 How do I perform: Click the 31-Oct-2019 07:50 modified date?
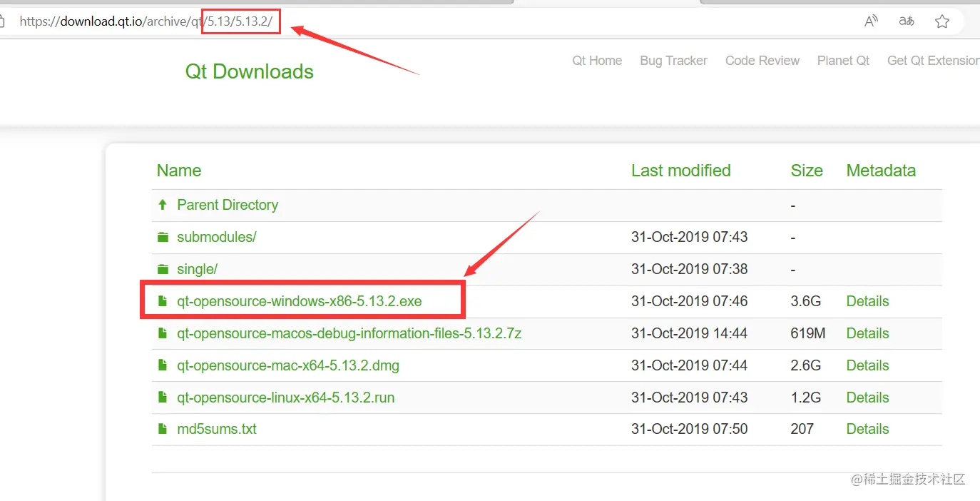[690, 429]
